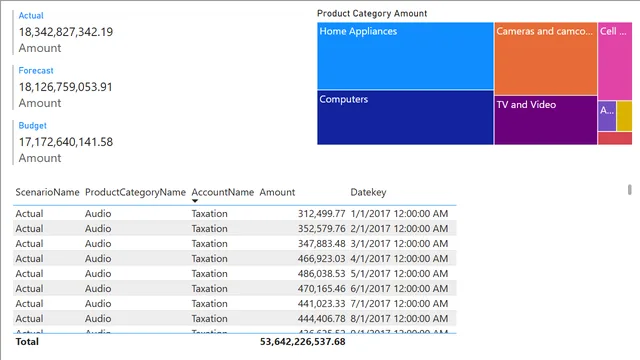The image size is (640, 360).
Task: Select the Home Appliances treemap tile
Action: pyautogui.click(x=405, y=56)
